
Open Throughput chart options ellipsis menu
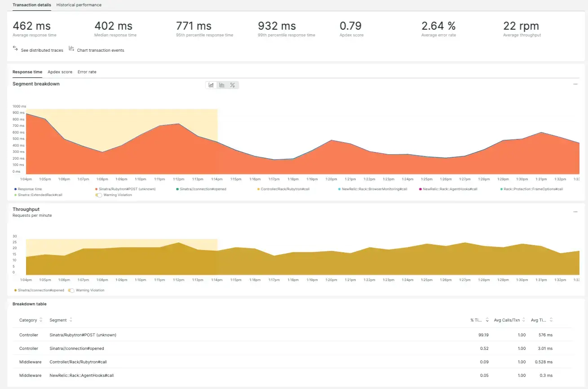[x=575, y=212]
